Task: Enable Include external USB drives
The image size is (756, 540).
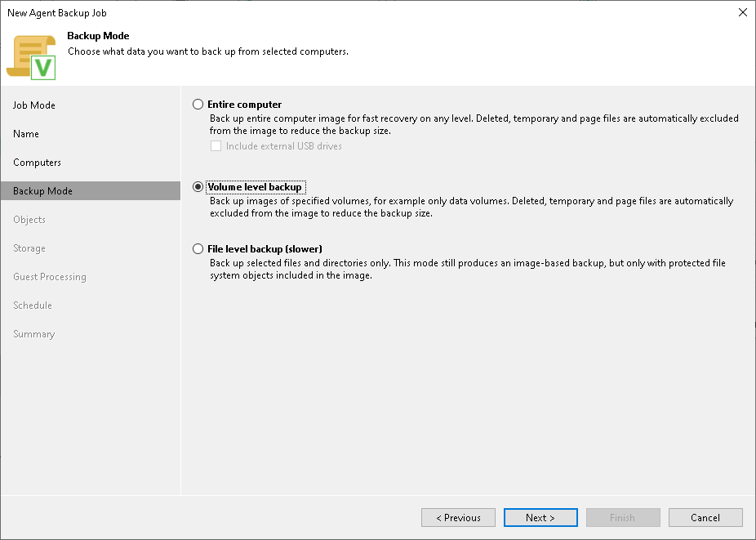Action: (216, 145)
